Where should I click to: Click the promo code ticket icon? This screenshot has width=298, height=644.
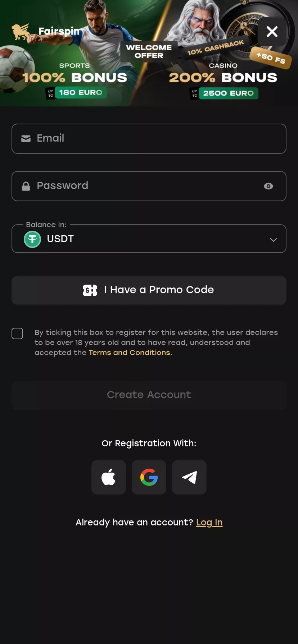click(x=90, y=290)
